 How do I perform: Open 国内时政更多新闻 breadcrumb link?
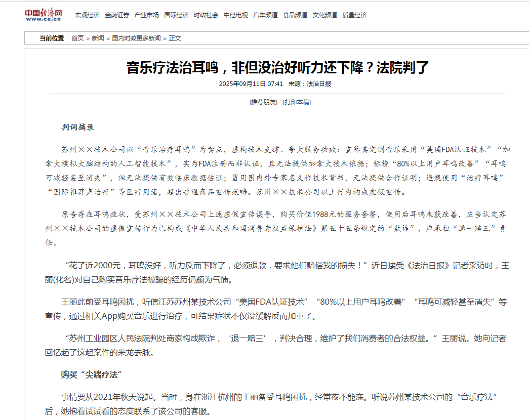[136, 38]
